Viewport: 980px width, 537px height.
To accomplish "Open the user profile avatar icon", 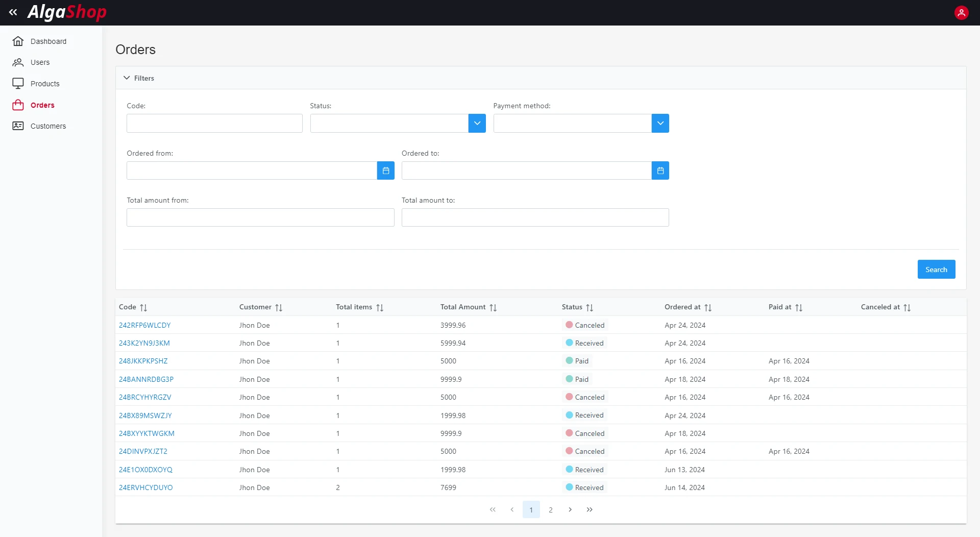I will [x=961, y=12].
